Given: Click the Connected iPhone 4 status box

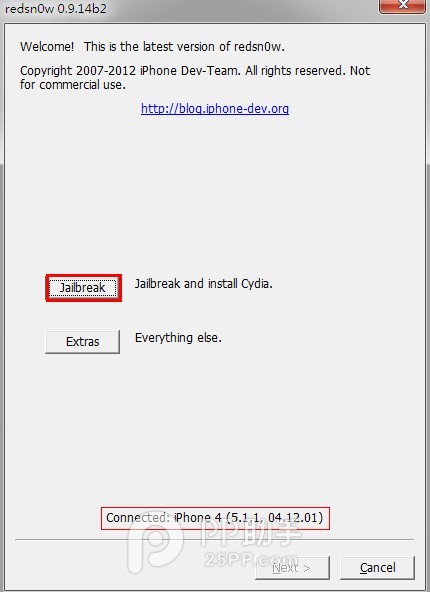Looking at the screenshot, I should point(215,518).
